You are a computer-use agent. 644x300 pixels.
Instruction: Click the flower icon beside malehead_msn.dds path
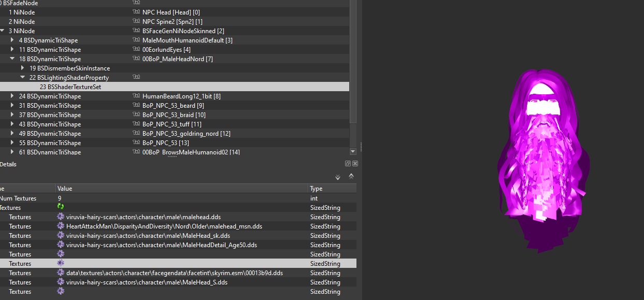point(61,226)
